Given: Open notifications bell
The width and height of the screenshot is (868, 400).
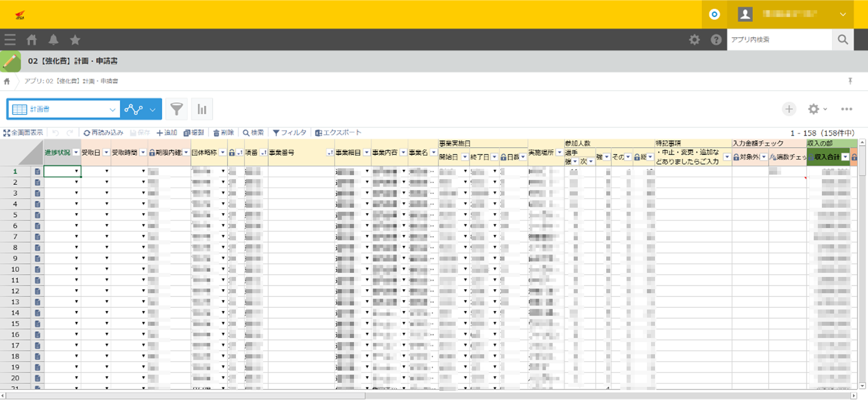Looking at the screenshot, I should 53,40.
